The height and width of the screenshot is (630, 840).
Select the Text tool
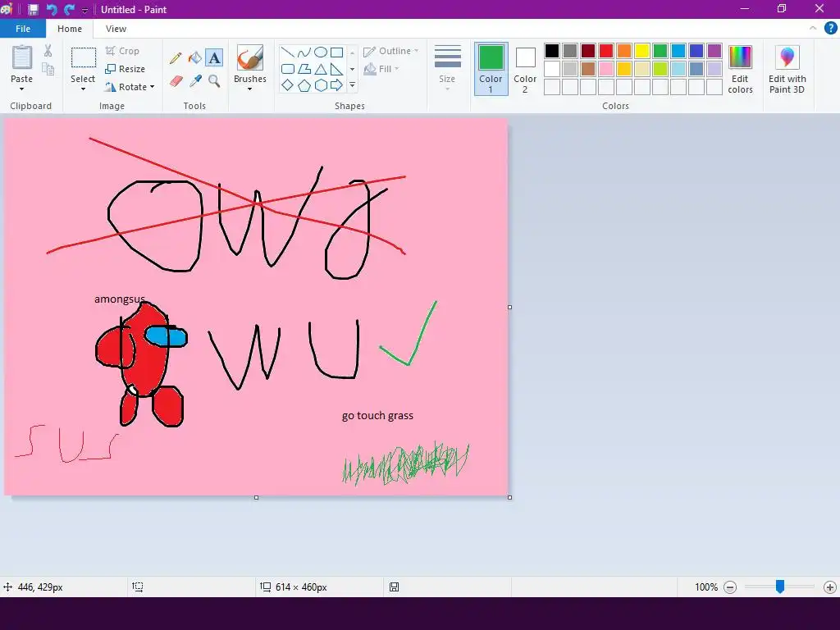tap(214, 58)
